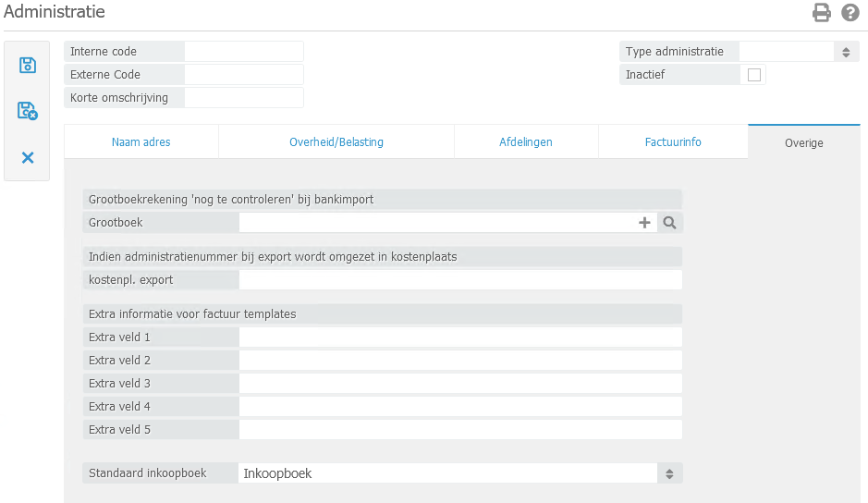Click the Korte omschrijving text field
Screen dimensions: 868x503
[244, 98]
